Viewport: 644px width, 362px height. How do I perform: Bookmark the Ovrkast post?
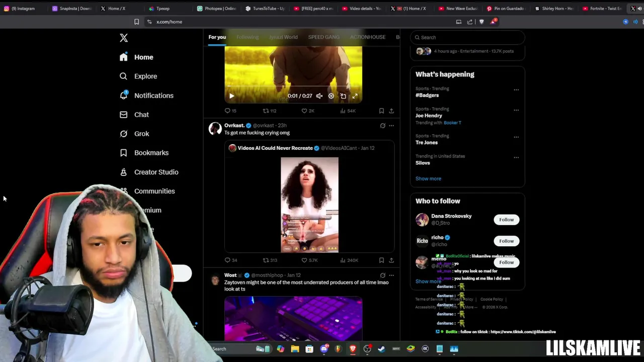[x=381, y=260]
